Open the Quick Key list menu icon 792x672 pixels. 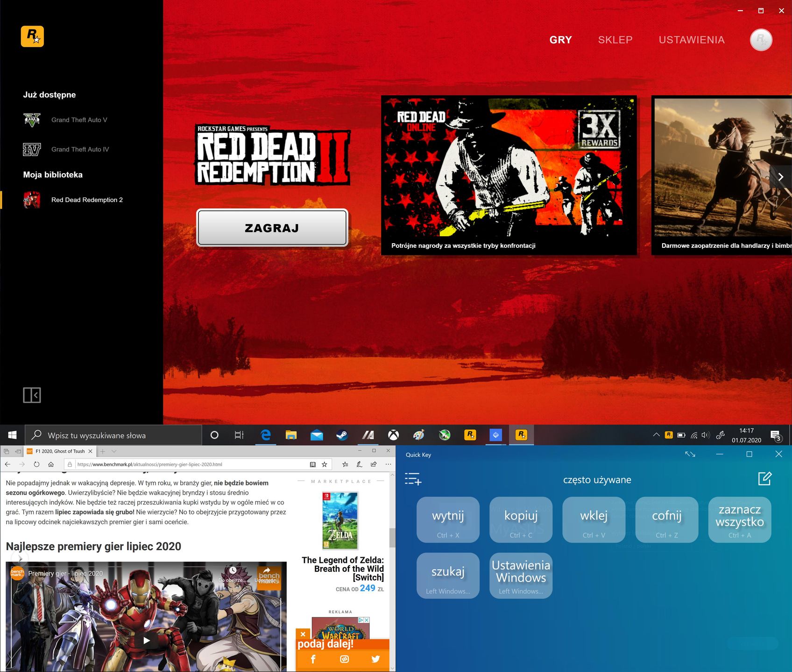pos(413,479)
